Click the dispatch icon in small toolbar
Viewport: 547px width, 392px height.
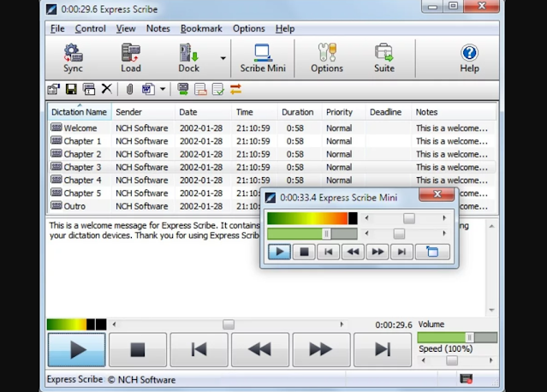coord(54,89)
